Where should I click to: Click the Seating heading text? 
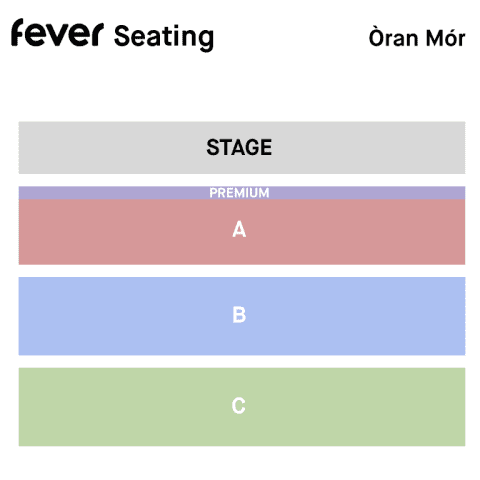pos(164,37)
